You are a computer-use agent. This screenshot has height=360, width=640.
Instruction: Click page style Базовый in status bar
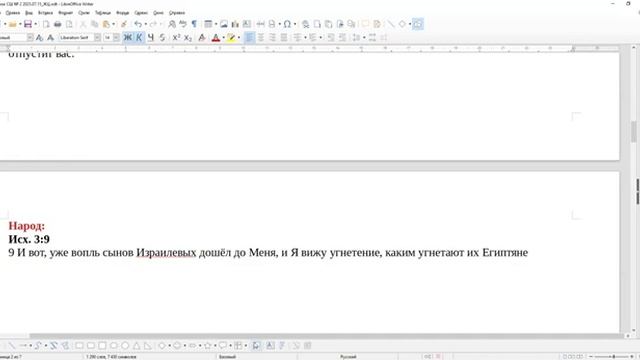227,357
